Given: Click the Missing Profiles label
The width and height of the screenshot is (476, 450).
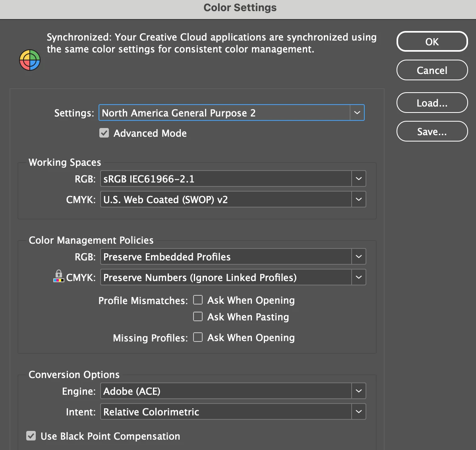Looking at the screenshot, I should (150, 338).
